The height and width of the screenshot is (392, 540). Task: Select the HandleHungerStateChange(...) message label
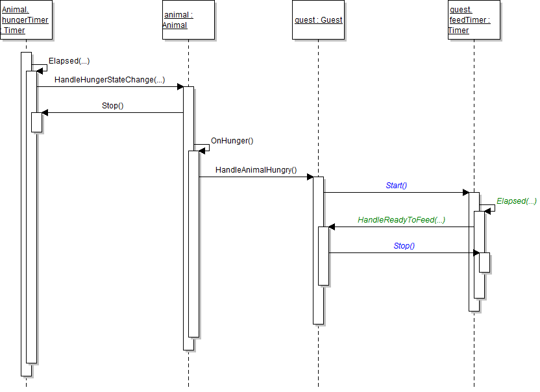[x=109, y=80]
